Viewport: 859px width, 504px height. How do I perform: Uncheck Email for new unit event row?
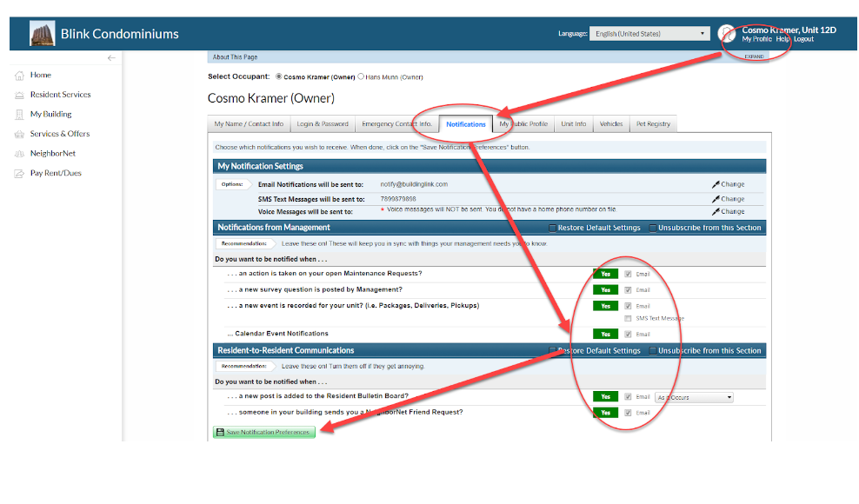(x=628, y=306)
